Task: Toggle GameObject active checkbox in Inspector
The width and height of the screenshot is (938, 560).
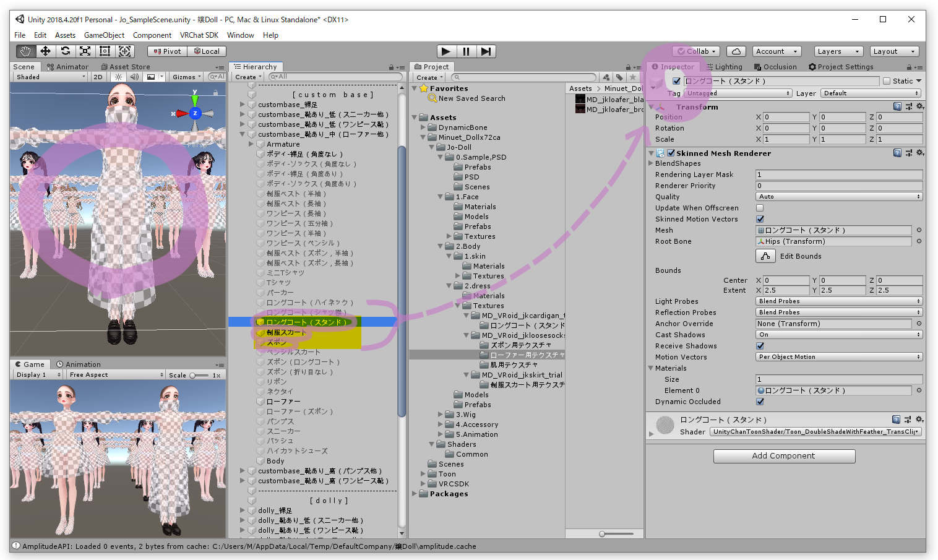Action: [676, 81]
